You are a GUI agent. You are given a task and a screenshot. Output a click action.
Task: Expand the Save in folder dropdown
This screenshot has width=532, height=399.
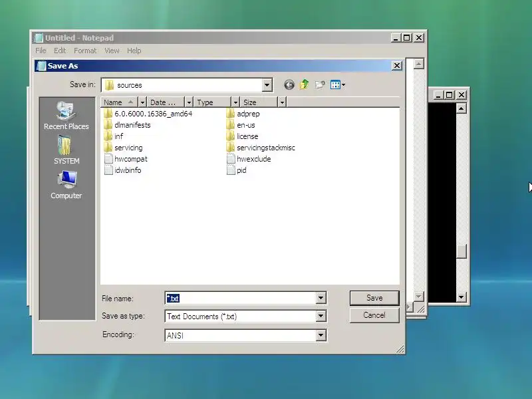pos(267,85)
